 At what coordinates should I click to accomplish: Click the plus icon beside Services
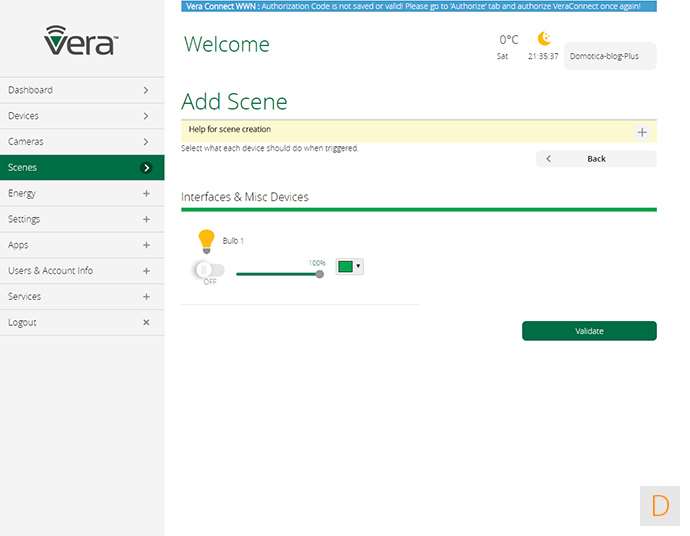[146, 297]
